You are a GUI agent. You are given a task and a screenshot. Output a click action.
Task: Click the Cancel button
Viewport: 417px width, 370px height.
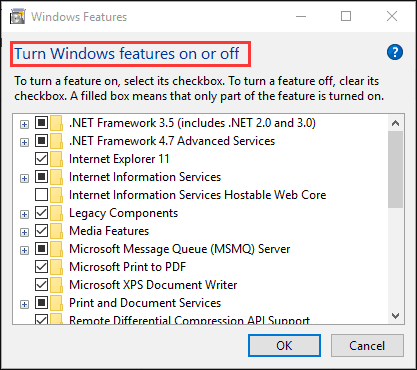click(367, 346)
